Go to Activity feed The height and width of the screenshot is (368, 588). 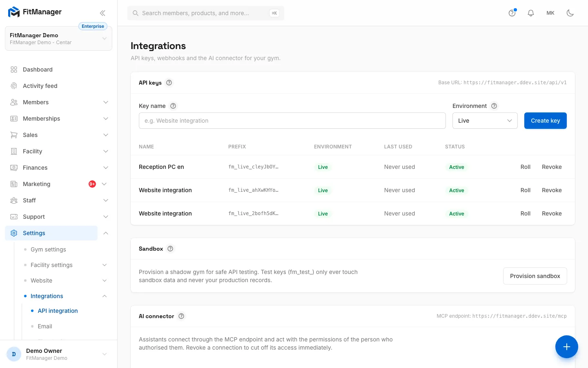pyautogui.click(x=58, y=86)
